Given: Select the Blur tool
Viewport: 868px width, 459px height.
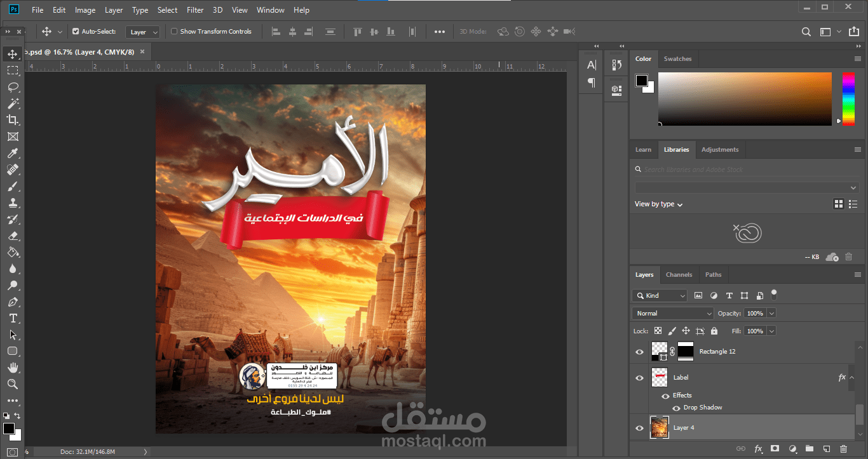Looking at the screenshot, I should coord(13,269).
